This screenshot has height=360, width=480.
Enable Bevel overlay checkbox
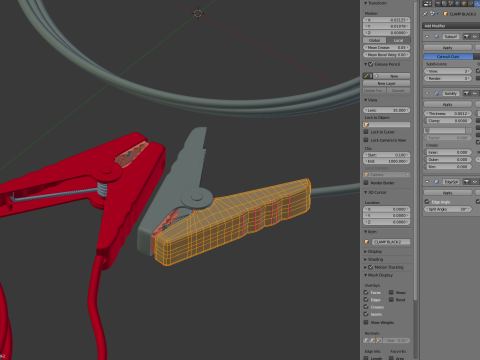coord(391,300)
